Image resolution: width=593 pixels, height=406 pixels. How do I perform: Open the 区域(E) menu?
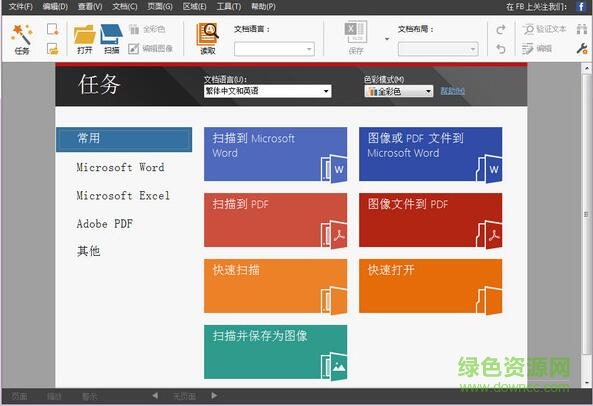click(195, 6)
